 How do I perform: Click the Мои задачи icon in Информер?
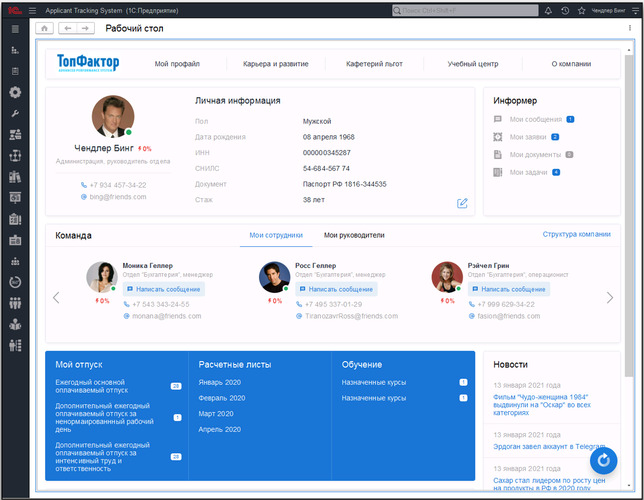point(498,172)
